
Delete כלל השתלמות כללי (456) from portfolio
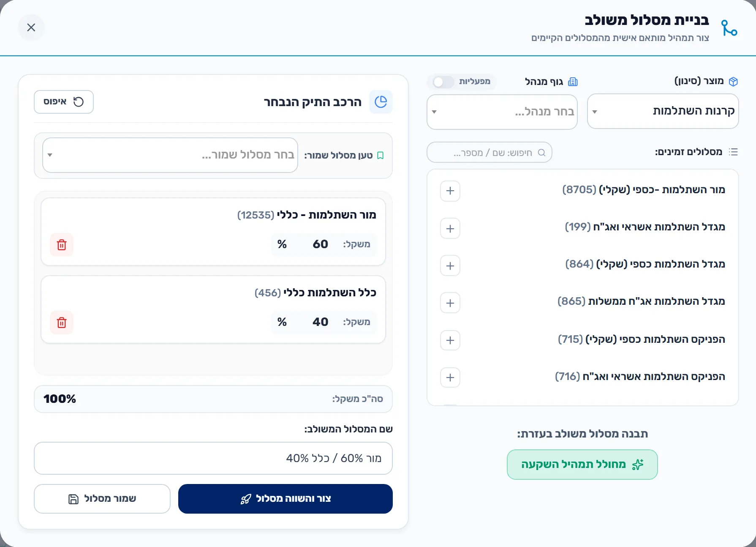[x=62, y=323]
